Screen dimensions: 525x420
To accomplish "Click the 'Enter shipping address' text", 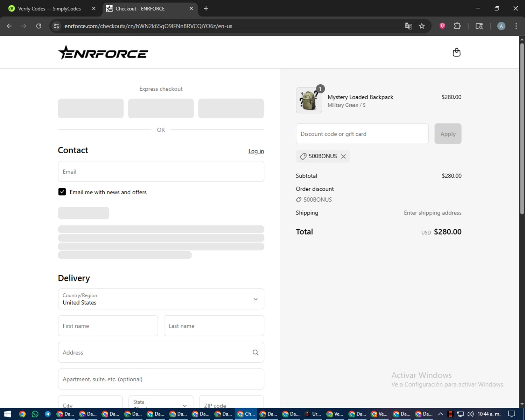I will [433, 213].
